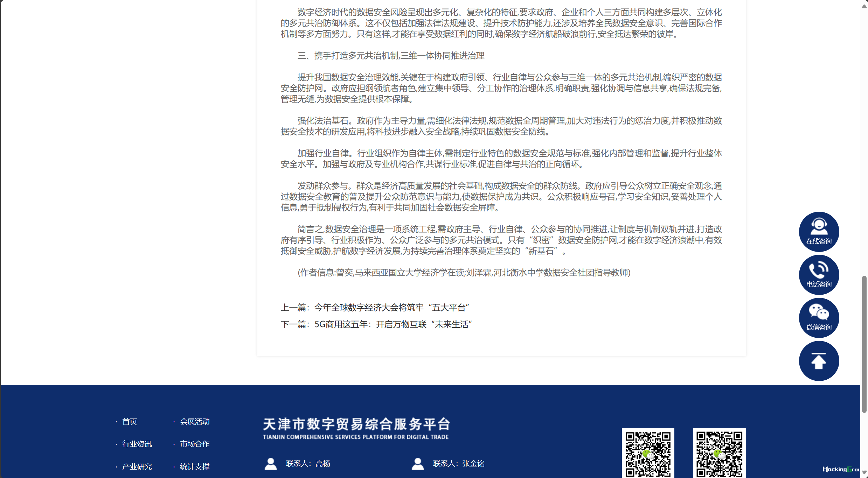Go to 首页 in footer navigation
868x478 pixels.
coord(130,422)
